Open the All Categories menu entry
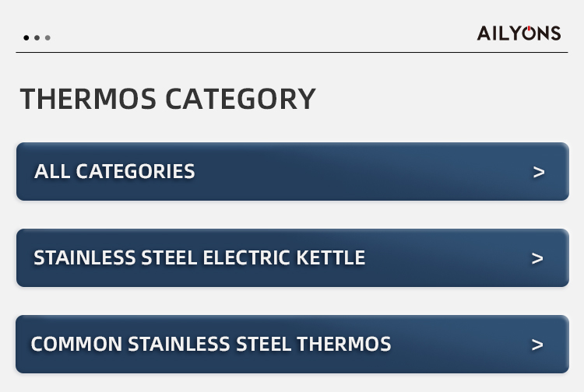Screen dimensions: 584x392 tap(292, 172)
